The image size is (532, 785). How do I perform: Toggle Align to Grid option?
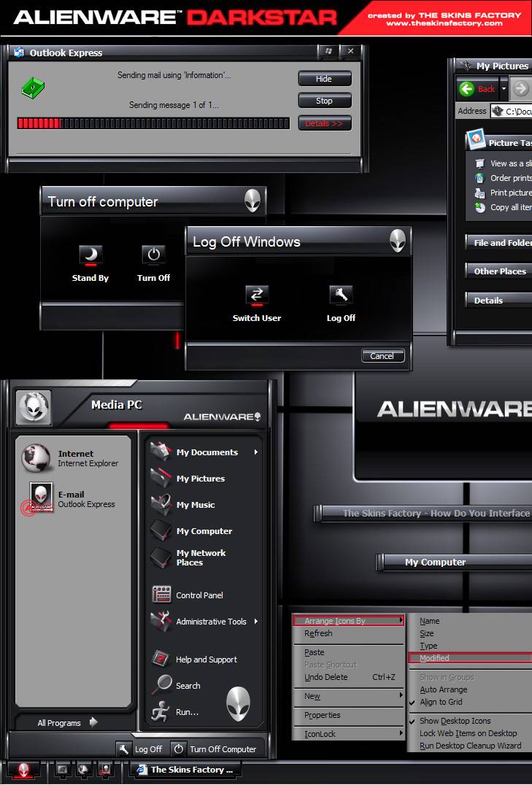click(441, 702)
